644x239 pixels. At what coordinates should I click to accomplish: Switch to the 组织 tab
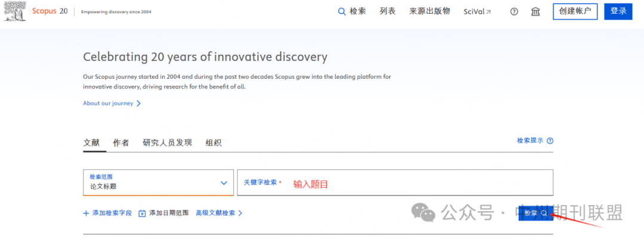213,143
